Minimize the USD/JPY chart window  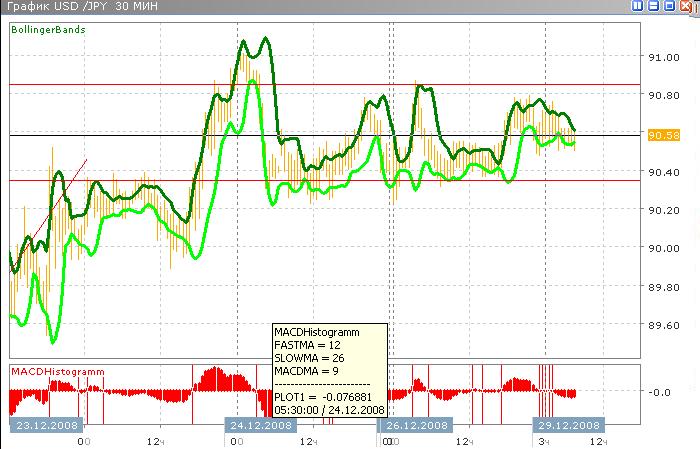(655, 6)
